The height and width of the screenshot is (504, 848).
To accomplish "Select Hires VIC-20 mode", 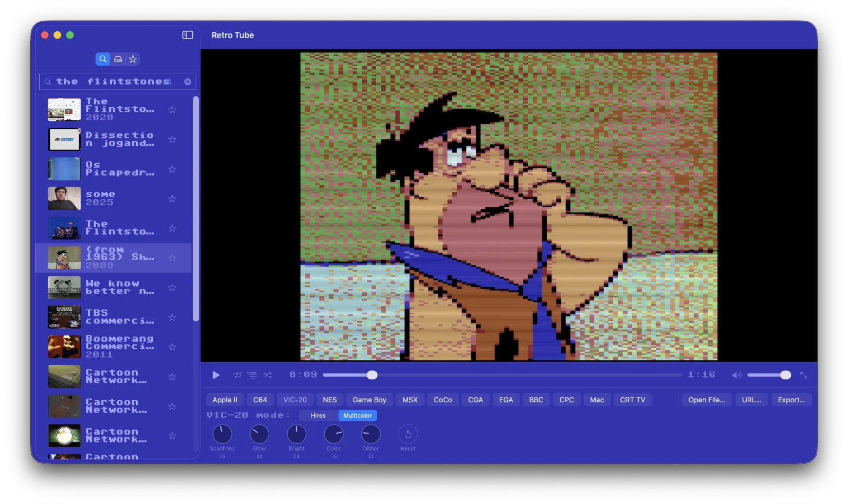I will pos(318,415).
